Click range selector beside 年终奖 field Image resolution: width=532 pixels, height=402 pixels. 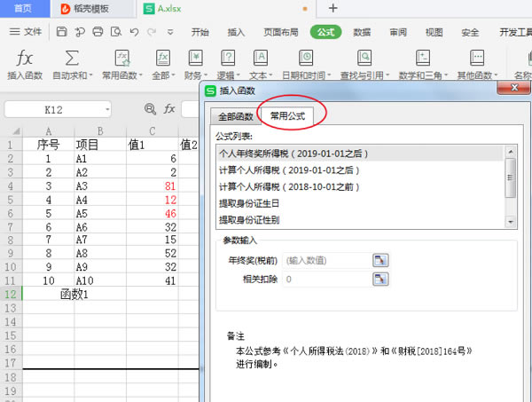coord(380,260)
